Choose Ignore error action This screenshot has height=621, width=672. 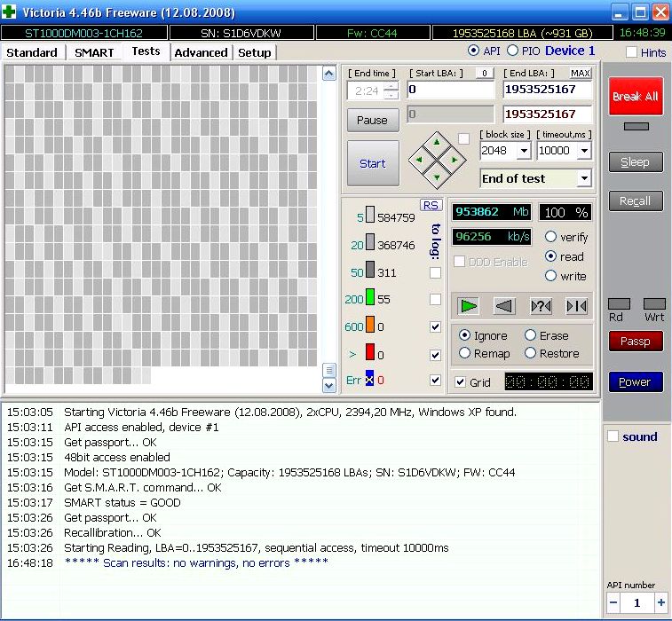pyautogui.click(x=464, y=335)
